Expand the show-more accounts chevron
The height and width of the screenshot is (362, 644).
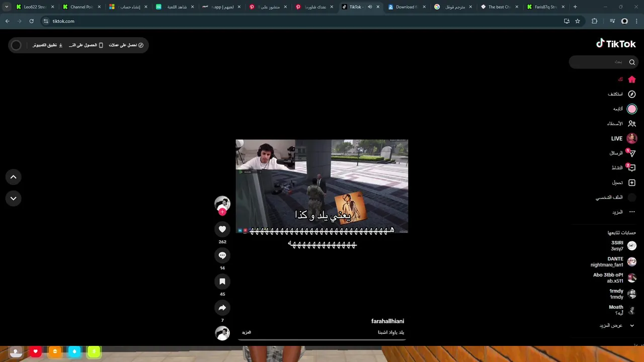coord(632,325)
